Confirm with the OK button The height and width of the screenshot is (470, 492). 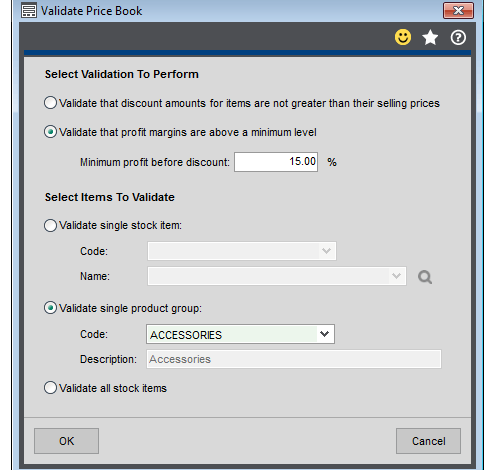pos(66,441)
